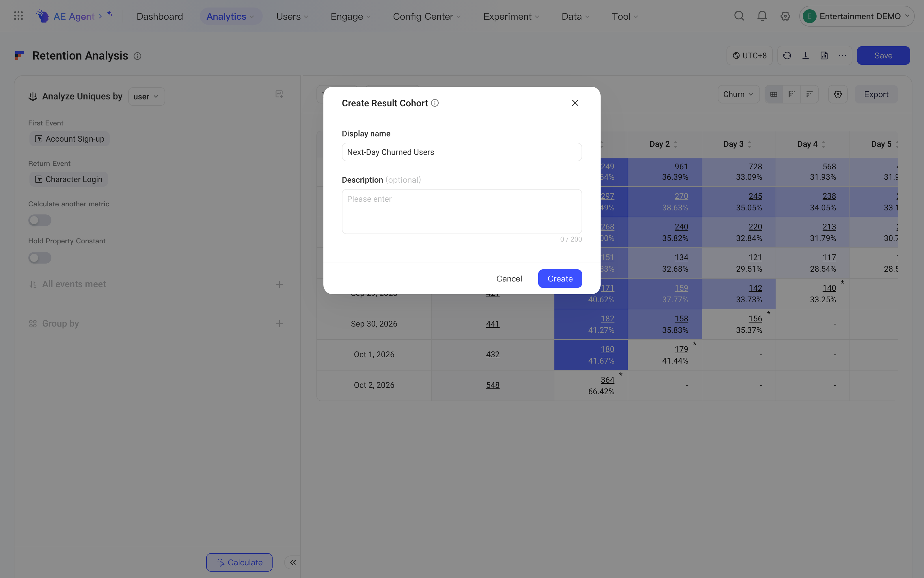The width and height of the screenshot is (924, 578).
Task: Click the Description text area
Action: (x=462, y=211)
